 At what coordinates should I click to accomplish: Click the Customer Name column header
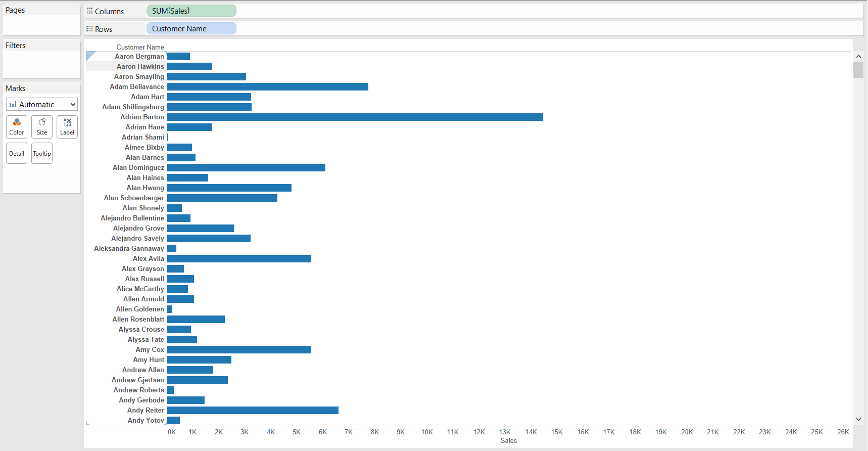pos(140,47)
